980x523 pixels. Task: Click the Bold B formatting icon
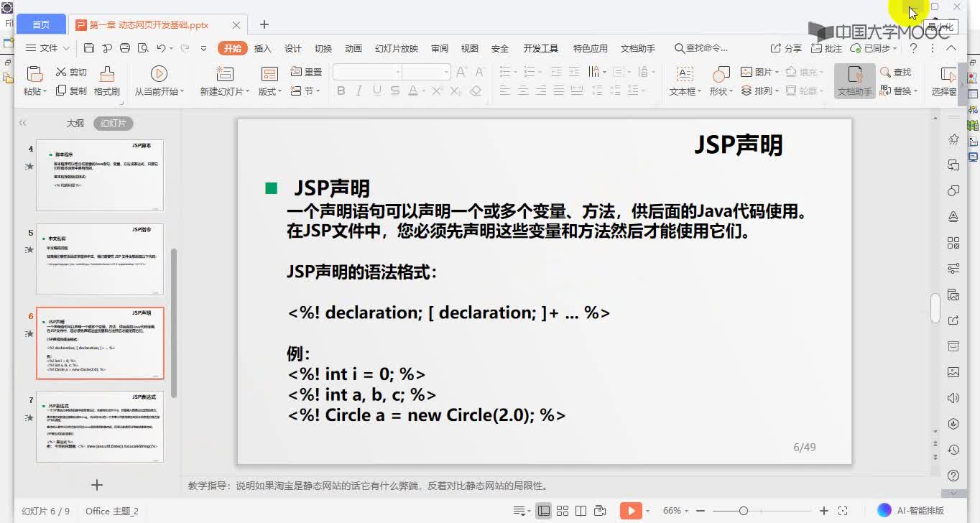341,91
